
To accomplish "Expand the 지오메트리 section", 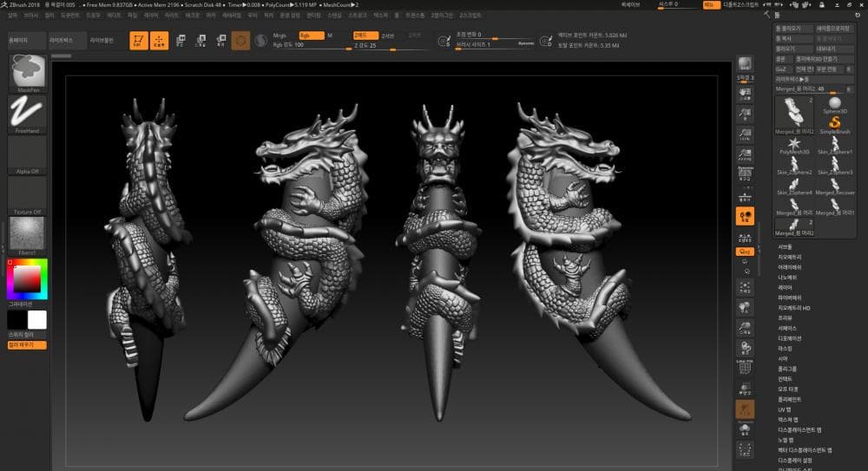I will [x=789, y=257].
